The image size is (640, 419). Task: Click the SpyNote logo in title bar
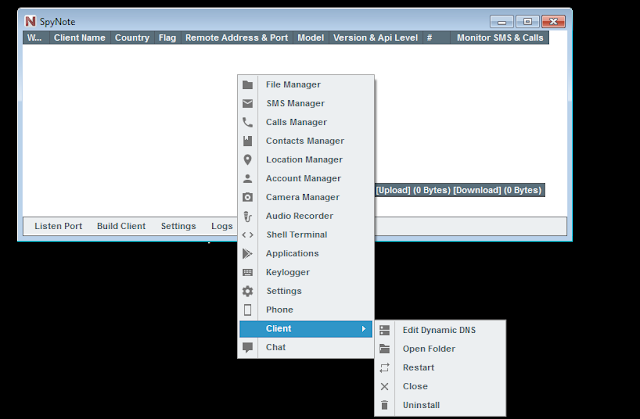(30, 21)
